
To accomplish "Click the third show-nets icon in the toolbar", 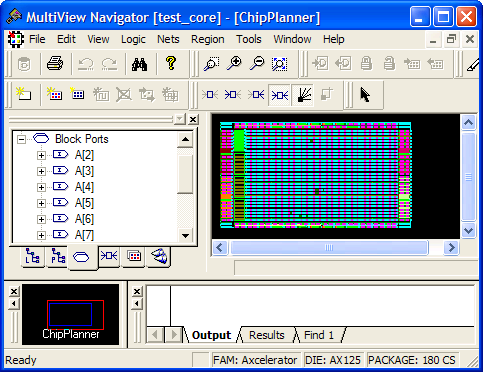I will [256, 95].
